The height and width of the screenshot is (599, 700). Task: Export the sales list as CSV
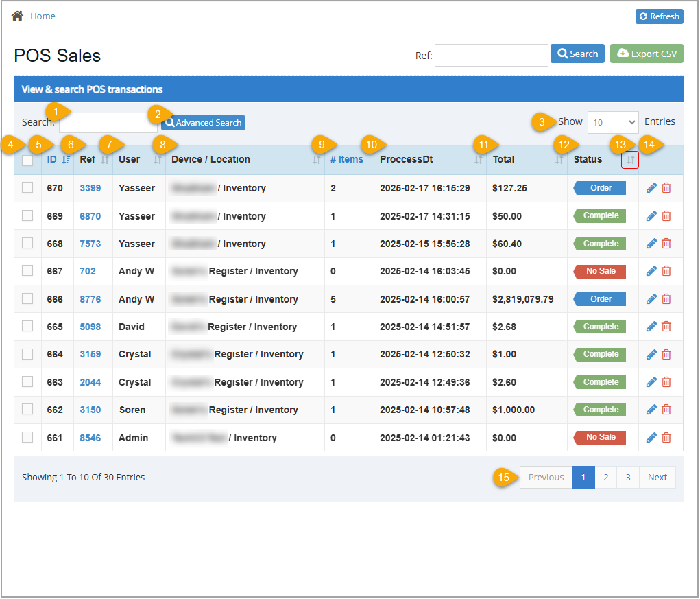pos(646,53)
